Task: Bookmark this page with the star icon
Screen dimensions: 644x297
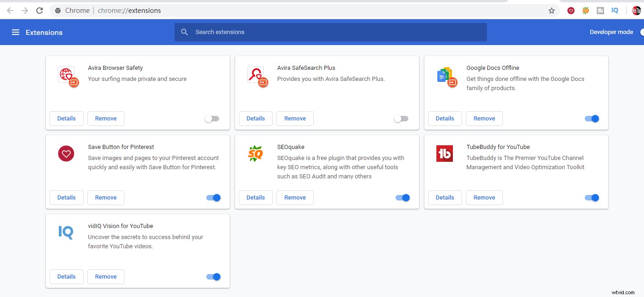Action: pyautogui.click(x=551, y=10)
